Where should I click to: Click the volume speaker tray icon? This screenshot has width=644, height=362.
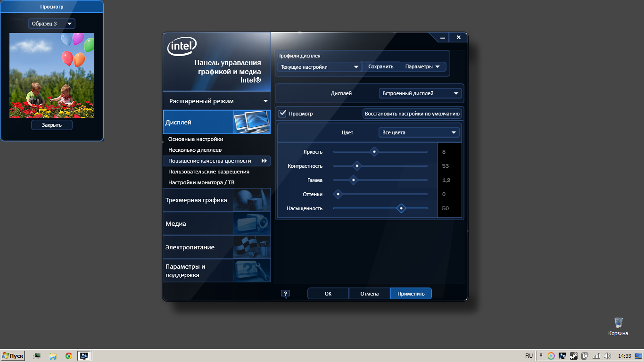608,356
